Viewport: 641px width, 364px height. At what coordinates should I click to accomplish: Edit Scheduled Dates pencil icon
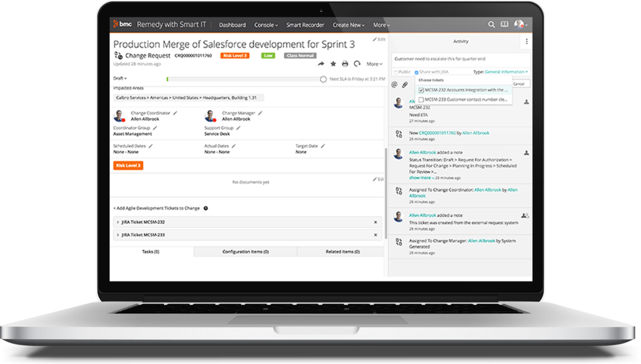150,146
